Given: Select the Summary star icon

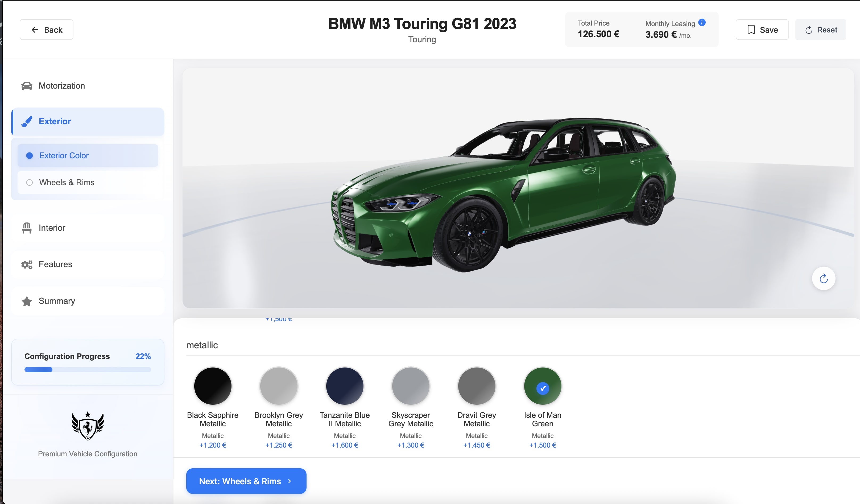Looking at the screenshot, I should (27, 301).
